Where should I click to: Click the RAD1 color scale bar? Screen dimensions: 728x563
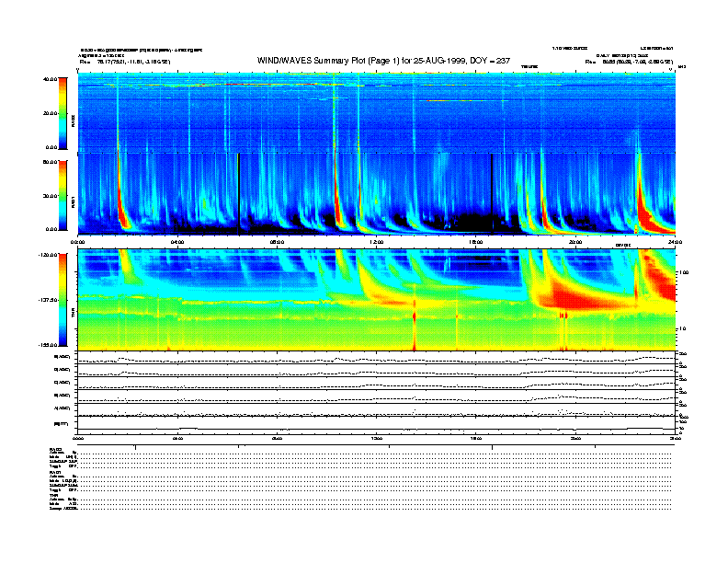click(x=63, y=195)
